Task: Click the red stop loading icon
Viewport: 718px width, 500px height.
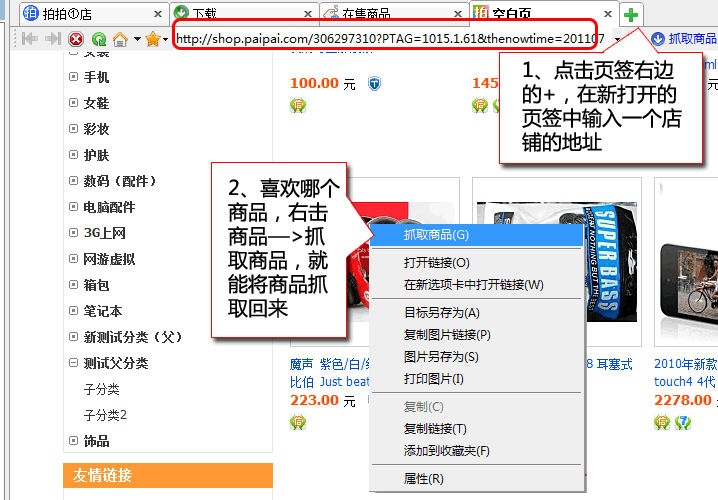Action: pos(76,39)
